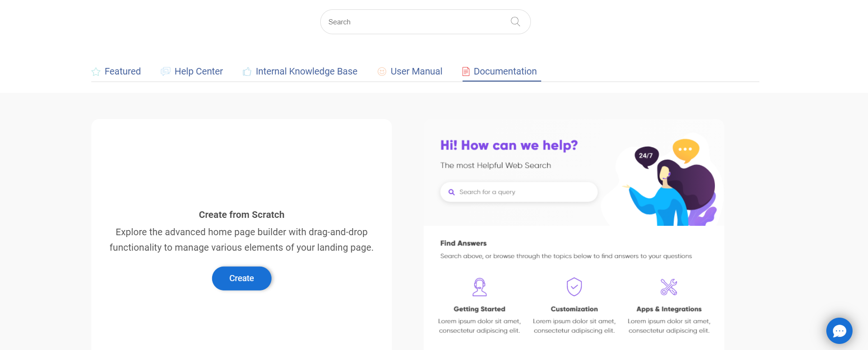
Task: Click the Internal Knowledge Base thumbs-up icon
Action: click(247, 72)
